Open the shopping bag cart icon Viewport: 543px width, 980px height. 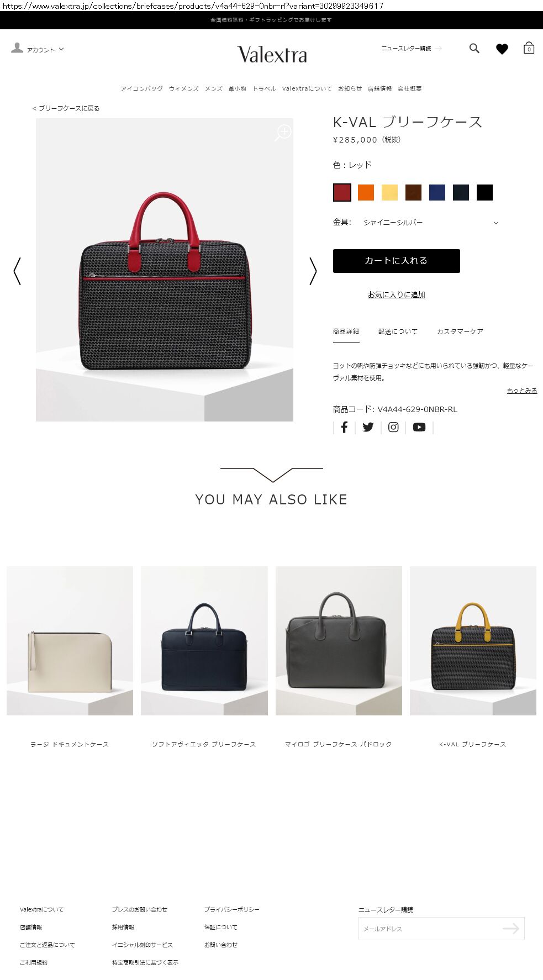point(529,48)
